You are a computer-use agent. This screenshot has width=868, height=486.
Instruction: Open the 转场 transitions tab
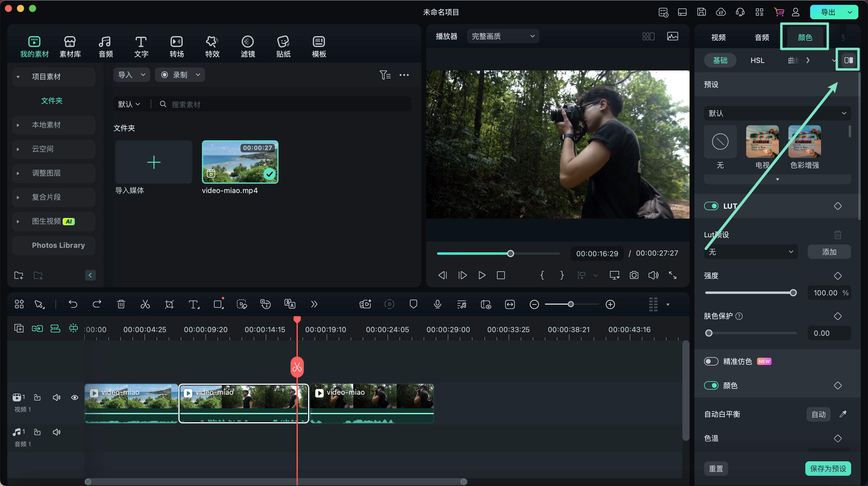click(x=177, y=47)
